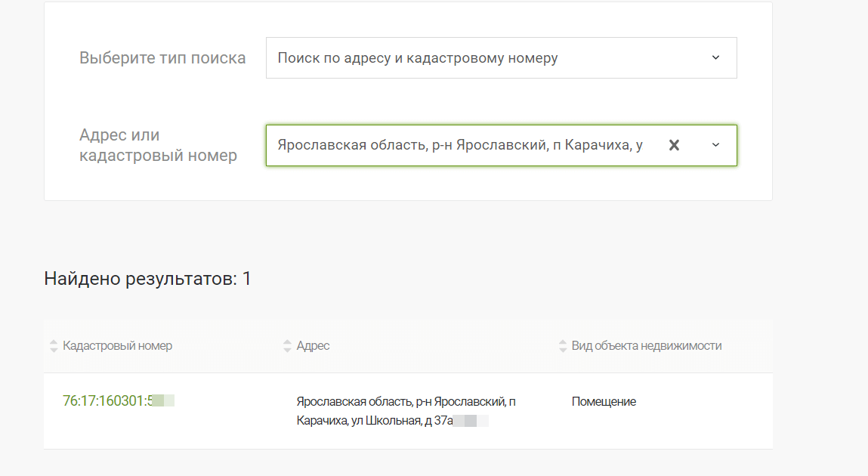This screenshot has height=476, width=868.
Task: Click the blurred end of the cadastral number
Action: click(164, 400)
